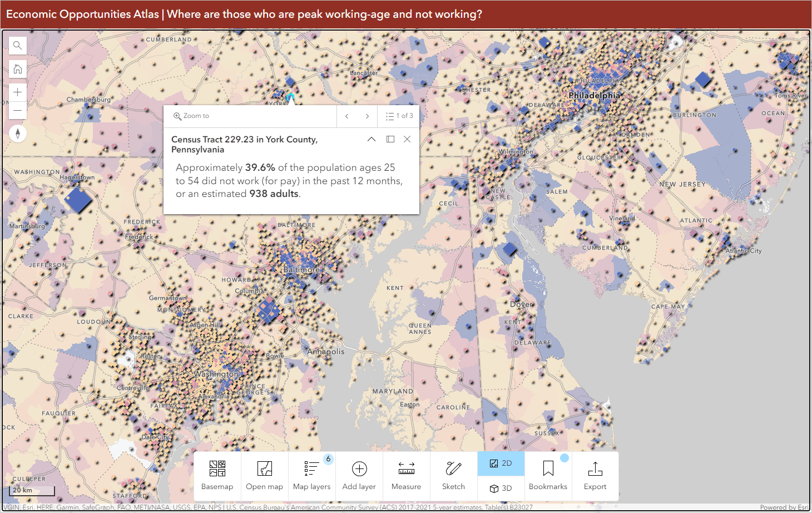812x513 pixels.
Task: Reset north using the compass icon
Action: pyautogui.click(x=17, y=134)
